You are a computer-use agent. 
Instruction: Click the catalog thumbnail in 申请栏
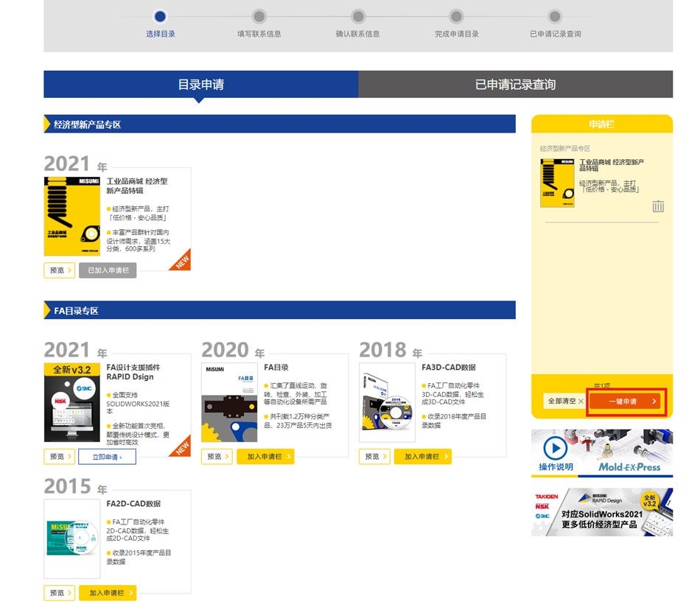557,183
